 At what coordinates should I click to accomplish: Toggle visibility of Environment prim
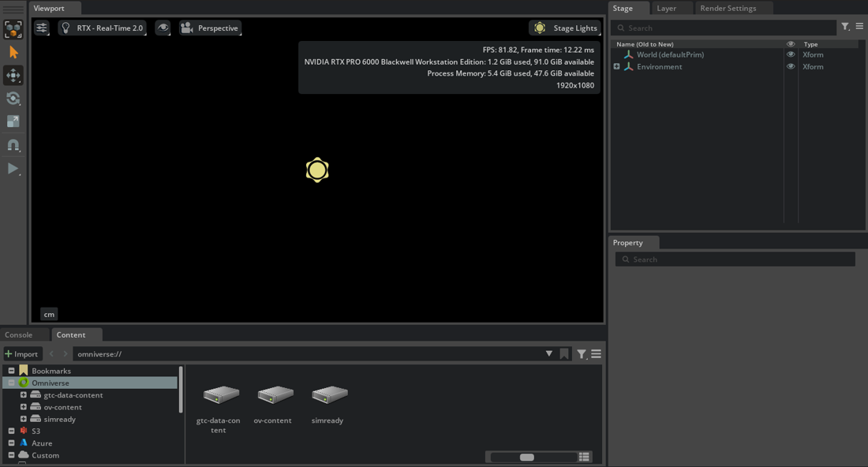(x=791, y=66)
